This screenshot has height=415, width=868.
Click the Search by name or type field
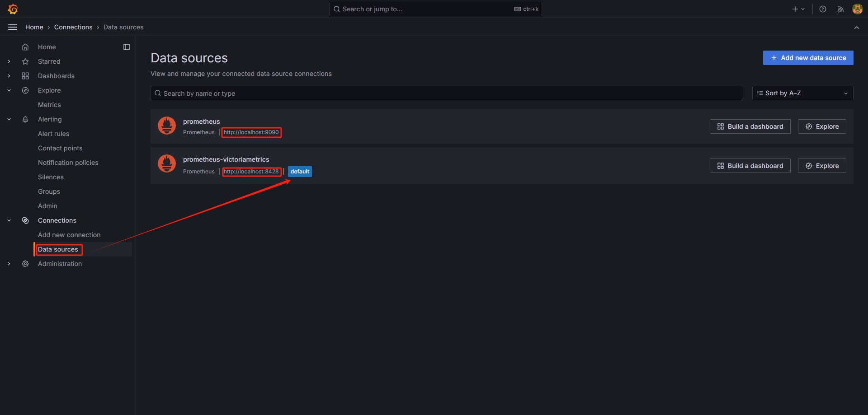point(446,93)
